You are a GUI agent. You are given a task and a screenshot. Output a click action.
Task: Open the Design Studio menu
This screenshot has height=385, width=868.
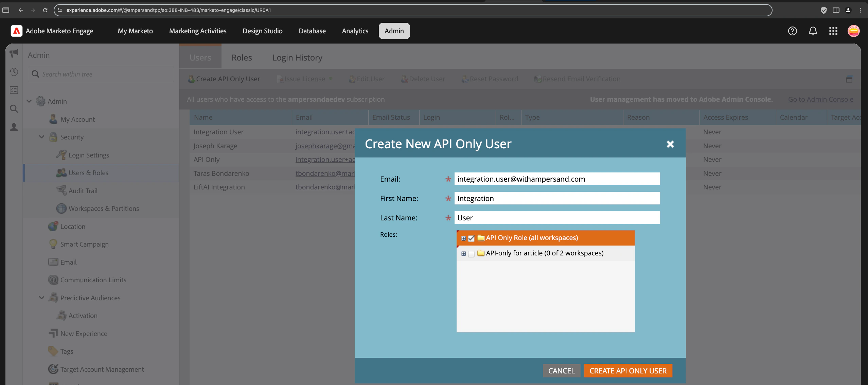pyautogui.click(x=262, y=31)
